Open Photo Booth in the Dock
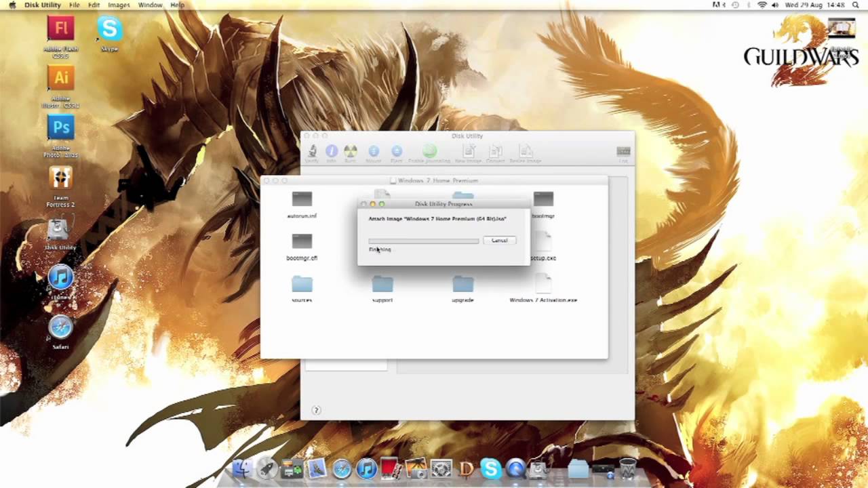Image resolution: width=868 pixels, height=488 pixels. coord(391,468)
